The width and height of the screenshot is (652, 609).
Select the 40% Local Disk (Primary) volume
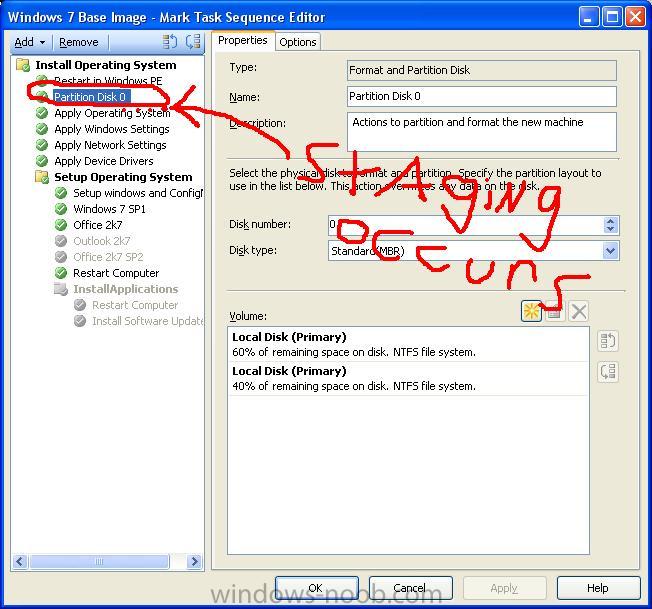pos(408,379)
